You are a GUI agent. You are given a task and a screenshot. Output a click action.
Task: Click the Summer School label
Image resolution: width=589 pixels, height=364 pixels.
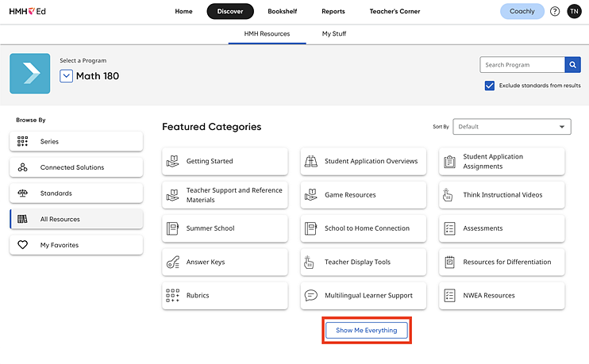coord(210,228)
